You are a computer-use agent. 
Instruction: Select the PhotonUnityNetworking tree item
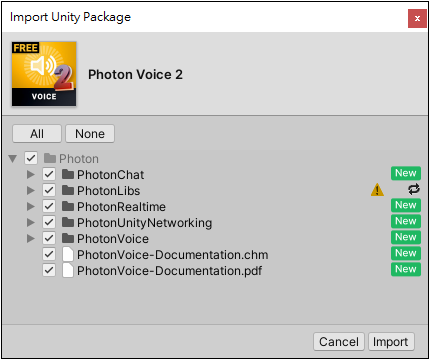145,222
